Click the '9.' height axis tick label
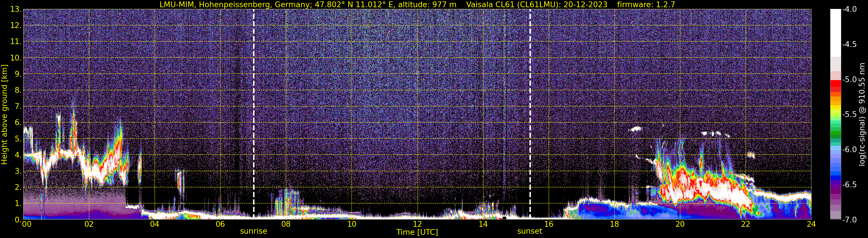868x238 pixels. pyautogui.click(x=18, y=74)
